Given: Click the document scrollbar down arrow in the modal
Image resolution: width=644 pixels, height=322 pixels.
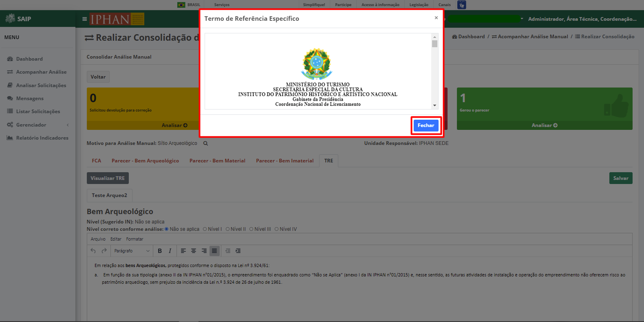Looking at the screenshot, I should point(435,105).
